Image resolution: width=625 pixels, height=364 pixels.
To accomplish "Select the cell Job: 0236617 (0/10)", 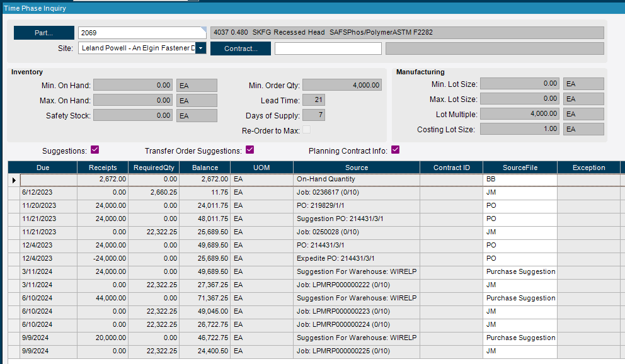I will coord(357,192).
